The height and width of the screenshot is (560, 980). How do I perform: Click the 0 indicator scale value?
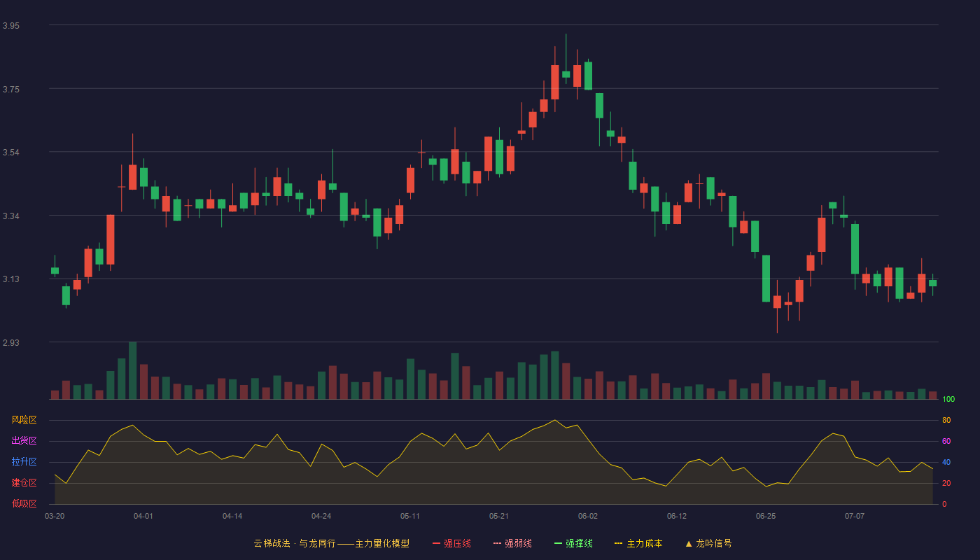click(x=944, y=504)
